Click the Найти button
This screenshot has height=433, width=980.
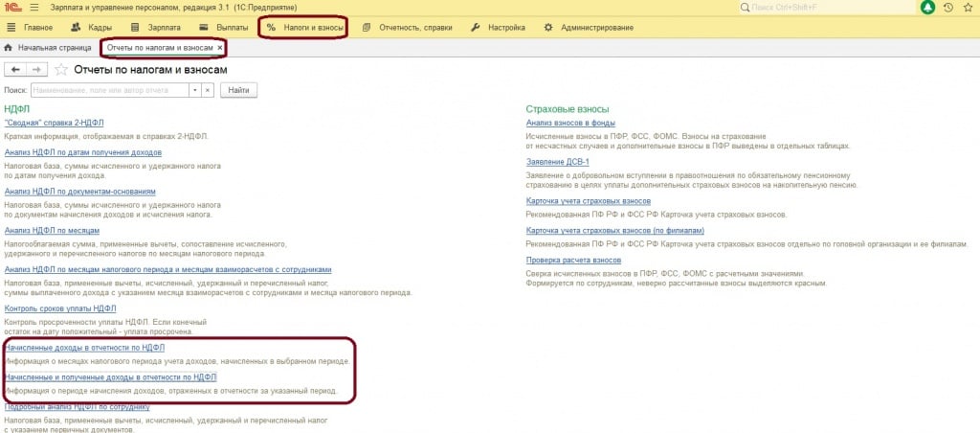(238, 90)
